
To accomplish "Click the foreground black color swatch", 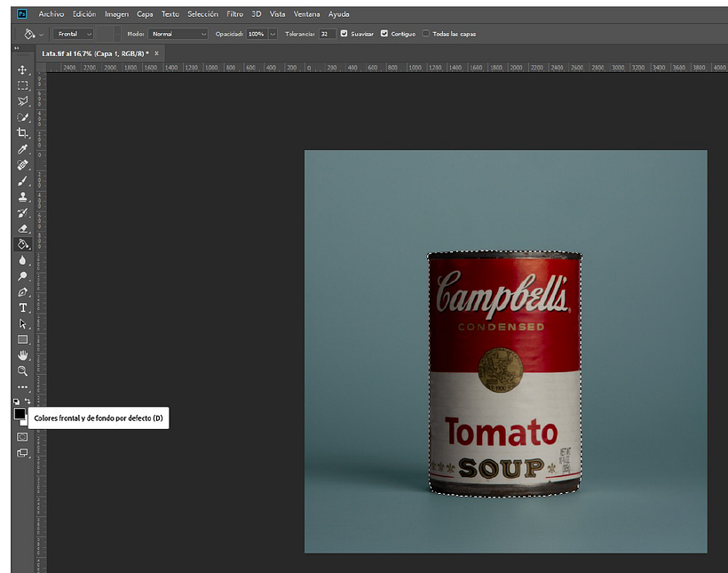I will point(19,413).
